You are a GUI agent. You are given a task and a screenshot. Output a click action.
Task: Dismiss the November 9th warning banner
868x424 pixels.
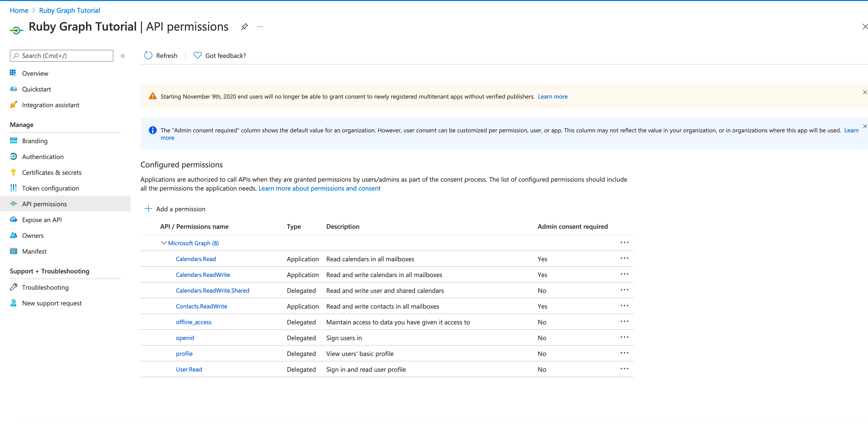pos(865,92)
